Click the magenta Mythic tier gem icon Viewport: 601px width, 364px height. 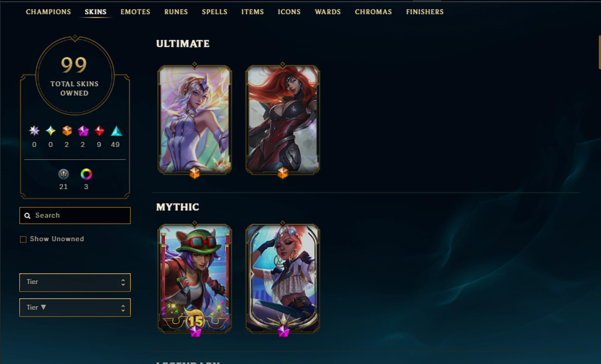(x=83, y=131)
